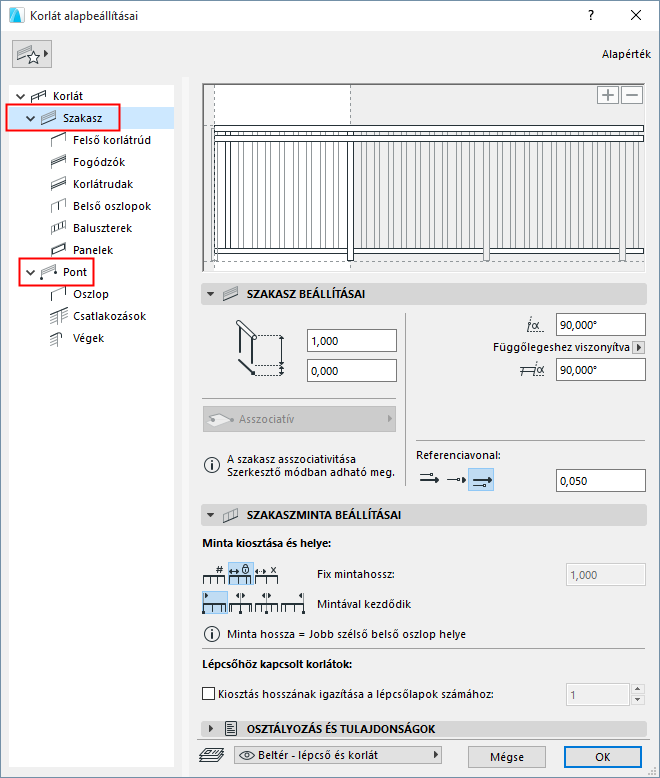Choose first reference line option icon
Screen dimensions: 660x778
(429, 480)
